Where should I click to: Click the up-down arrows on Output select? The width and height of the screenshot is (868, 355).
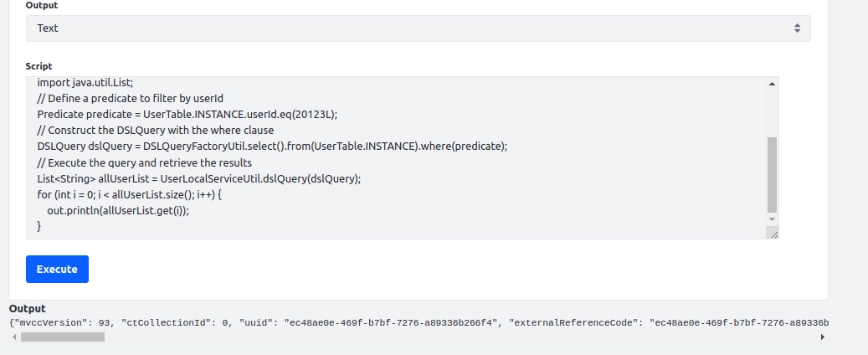797,28
